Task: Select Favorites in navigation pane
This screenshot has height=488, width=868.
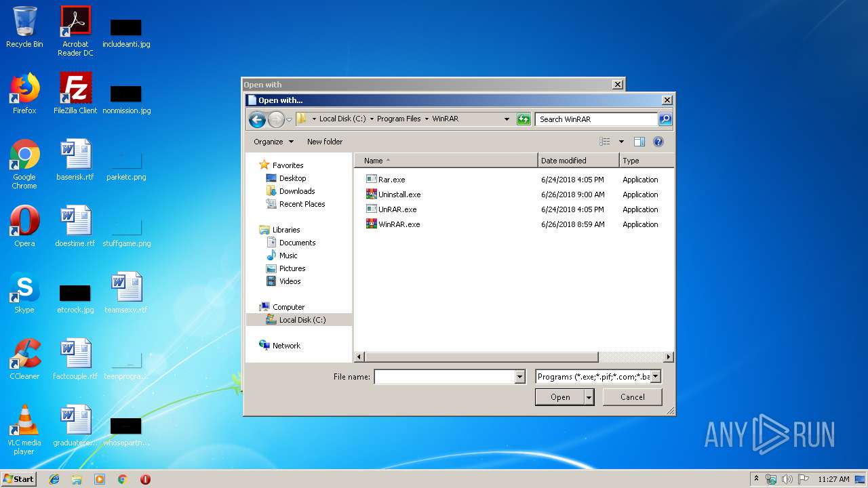Action: click(288, 165)
